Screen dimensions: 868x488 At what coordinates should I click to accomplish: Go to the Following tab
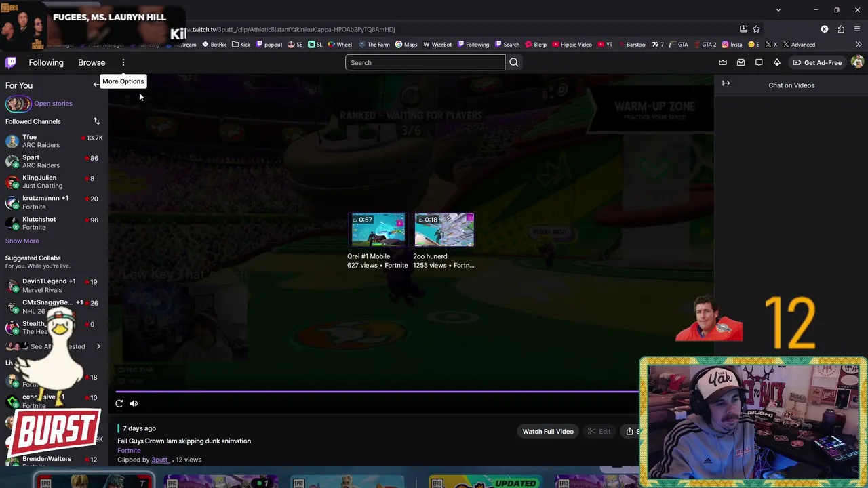(46, 62)
